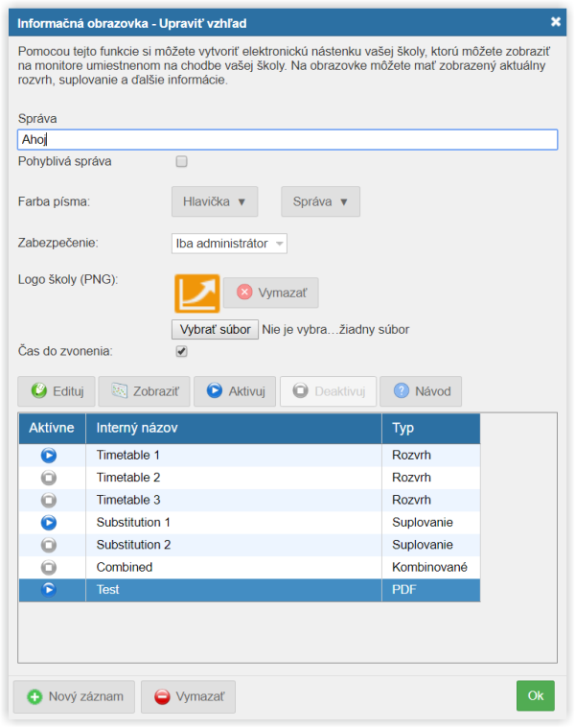
Task: Click the active status icon for Timetable 1
Action: (50, 456)
